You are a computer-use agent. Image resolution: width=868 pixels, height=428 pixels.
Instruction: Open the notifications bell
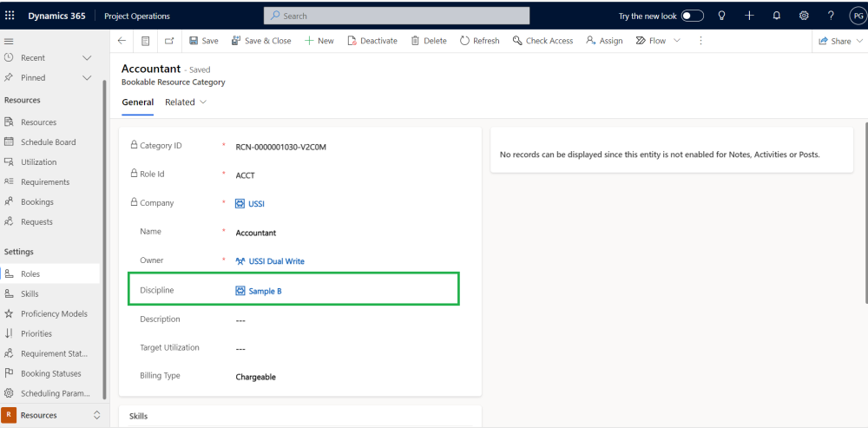pos(777,16)
